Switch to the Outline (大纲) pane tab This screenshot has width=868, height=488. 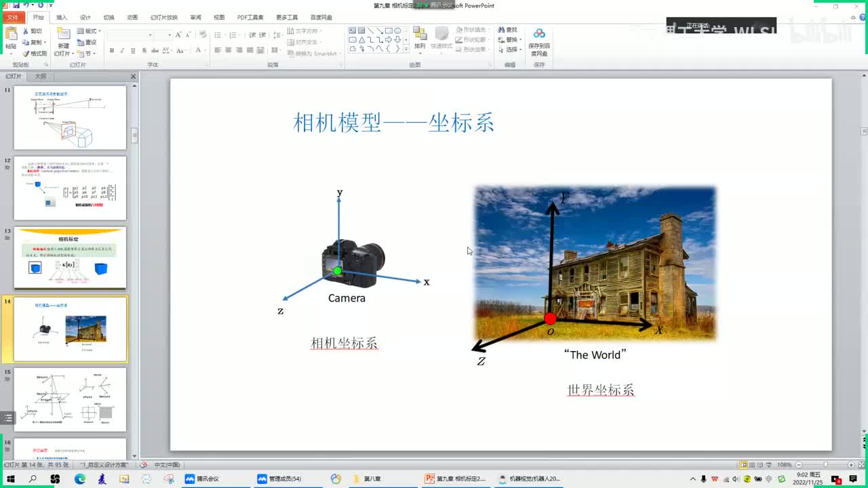(41, 77)
